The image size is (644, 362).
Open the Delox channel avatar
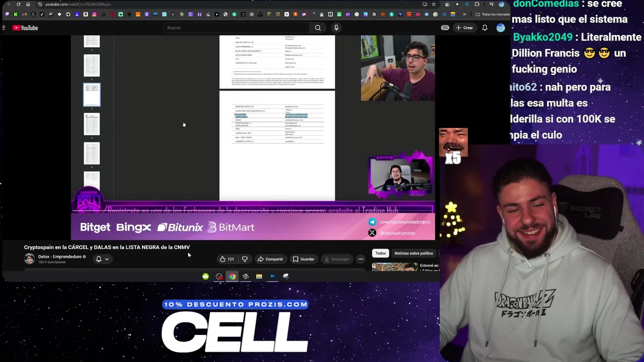tap(30, 259)
